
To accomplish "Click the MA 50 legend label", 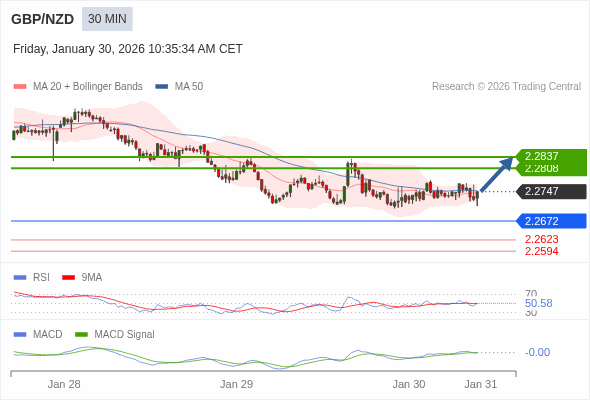I will [x=189, y=87].
